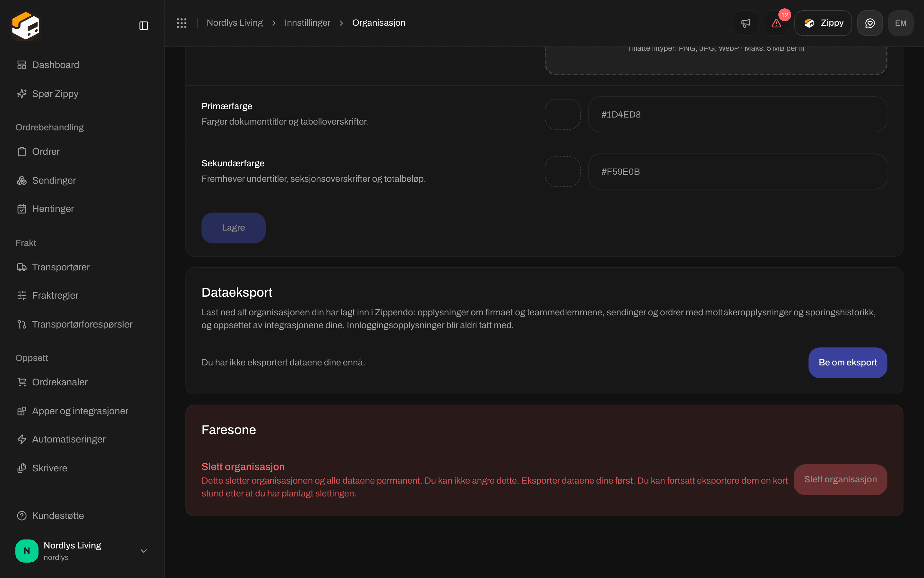
Task: Open the Primærfarge color swatch
Action: (562, 114)
